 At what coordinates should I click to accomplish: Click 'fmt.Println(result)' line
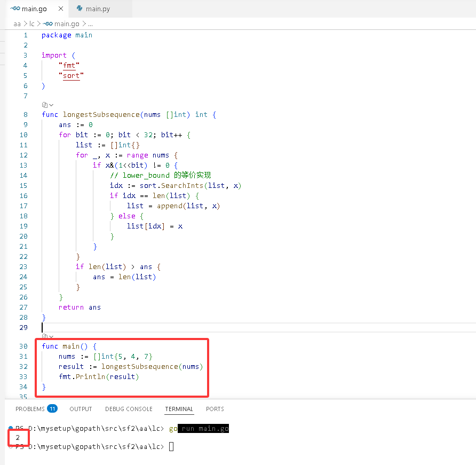click(99, 376)
